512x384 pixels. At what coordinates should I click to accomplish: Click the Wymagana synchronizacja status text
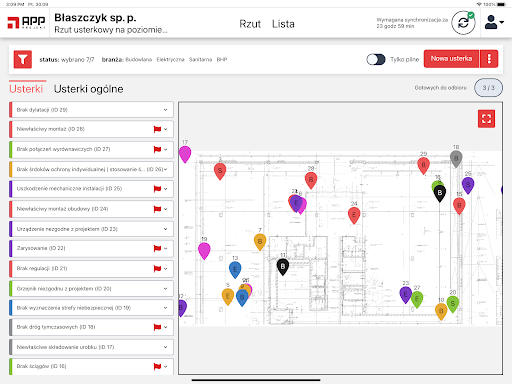point(412,23)
